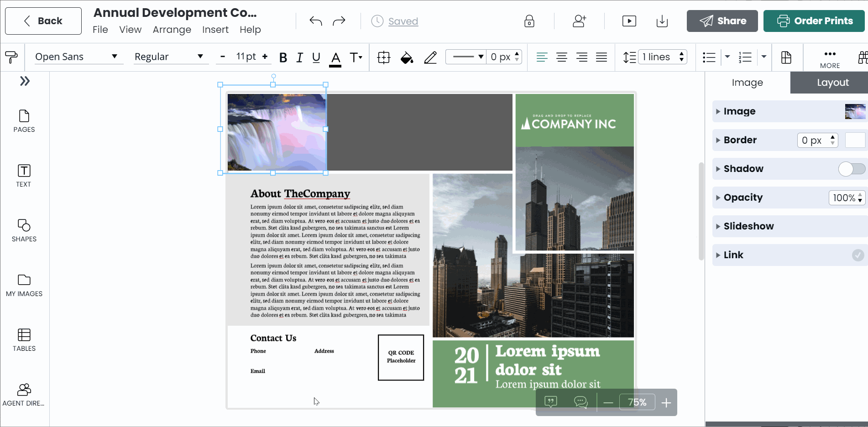Open the text color icon
The image size is (868, 427).
click(335, 58)
